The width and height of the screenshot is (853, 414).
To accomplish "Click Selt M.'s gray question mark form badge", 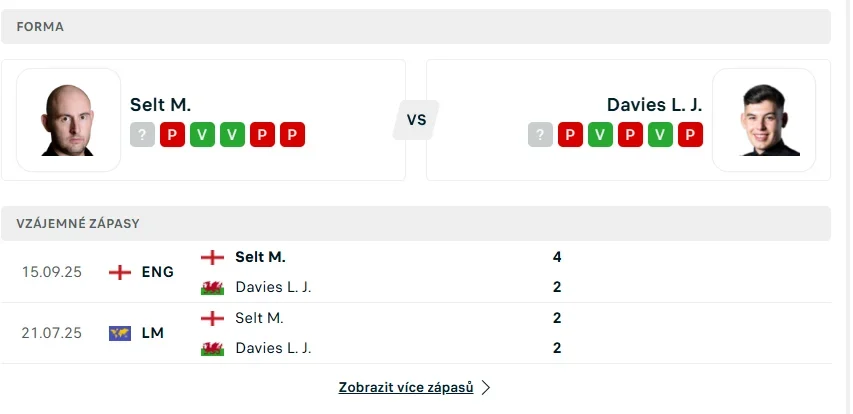I will 142,135.
